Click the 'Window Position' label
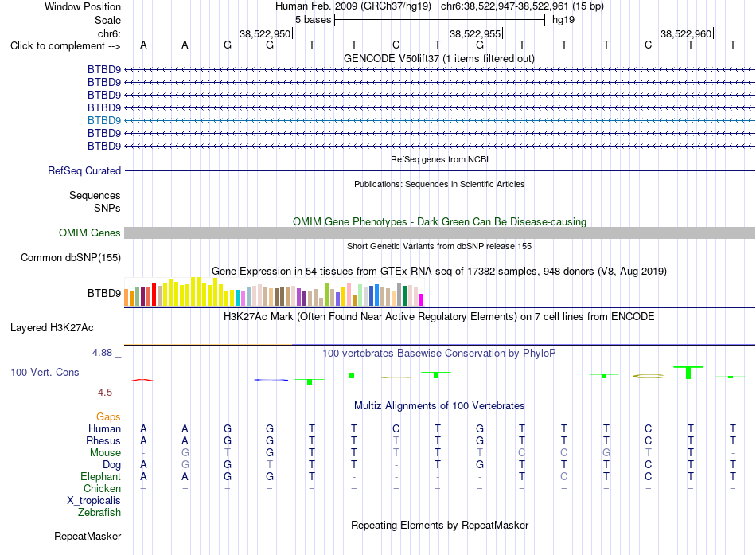 (x=83, y=6)
